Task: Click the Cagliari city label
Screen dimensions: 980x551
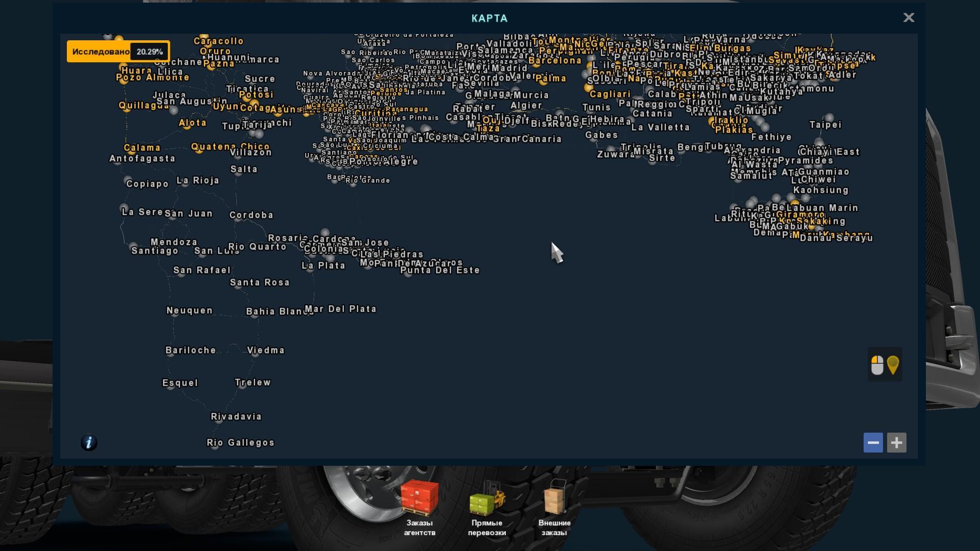Action: pyautogui.click(x=610, y=94)
